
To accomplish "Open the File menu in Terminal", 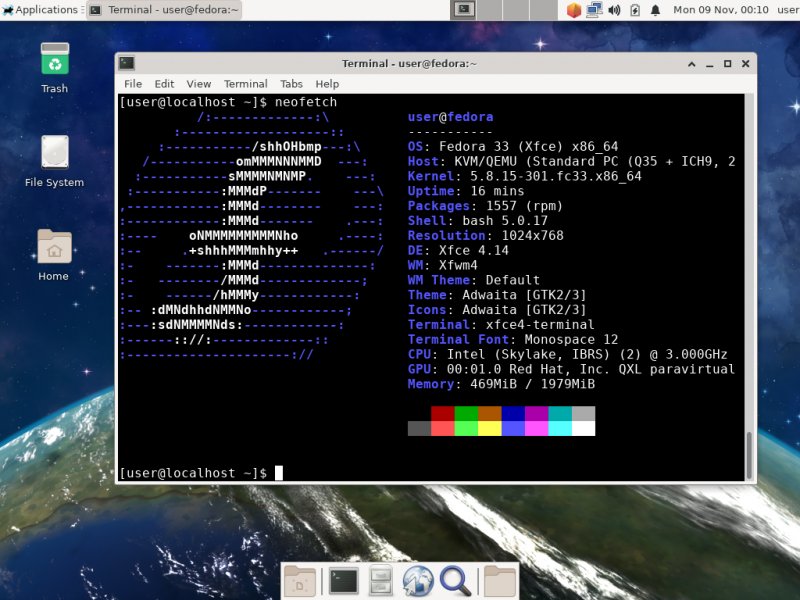I will tap(133, 84).
